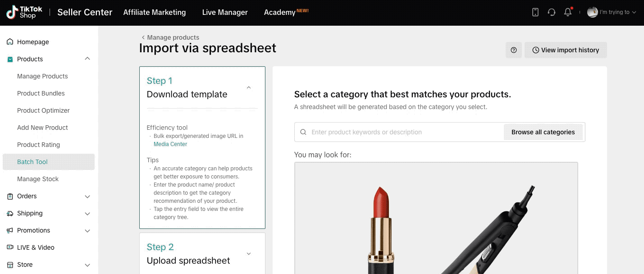The width and height of the screenshot is (644, 274).
Task: Expand the Orders sidebar section
Action: [87, 196]
